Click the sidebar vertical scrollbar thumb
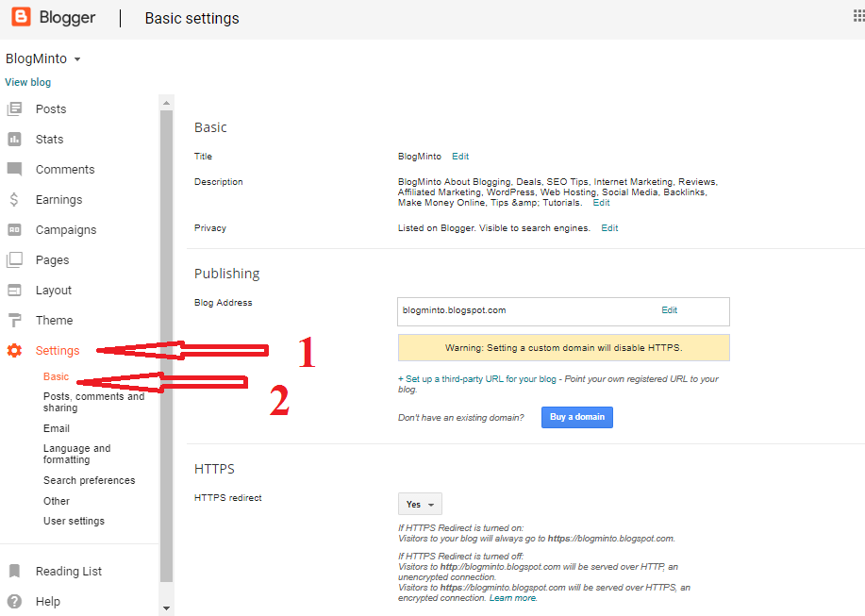This screenshot has width=865, height=616. [x=166, y=346]
